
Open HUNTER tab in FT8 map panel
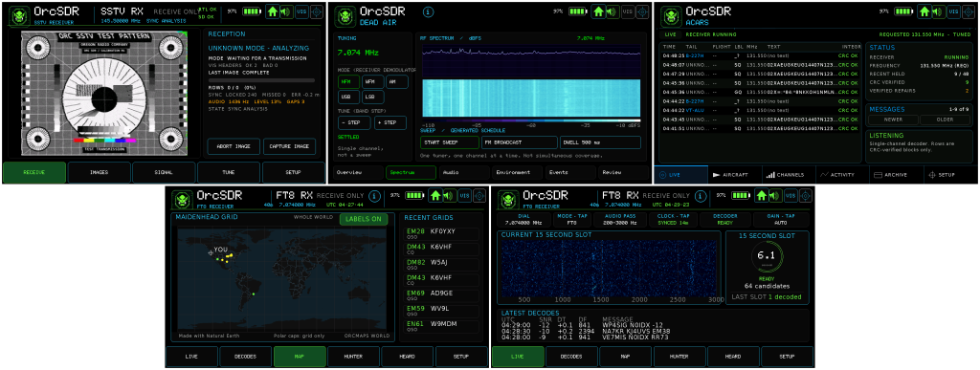(354, 357)
